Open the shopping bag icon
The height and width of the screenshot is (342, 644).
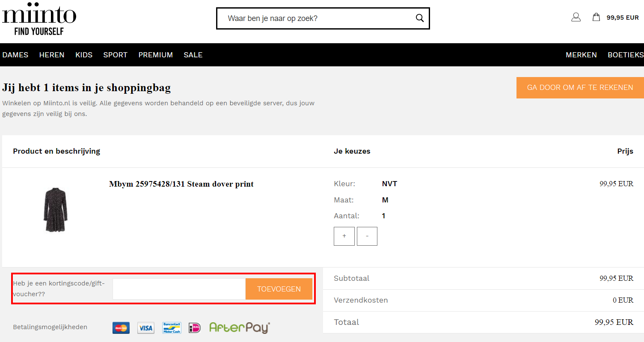(596, 17)
